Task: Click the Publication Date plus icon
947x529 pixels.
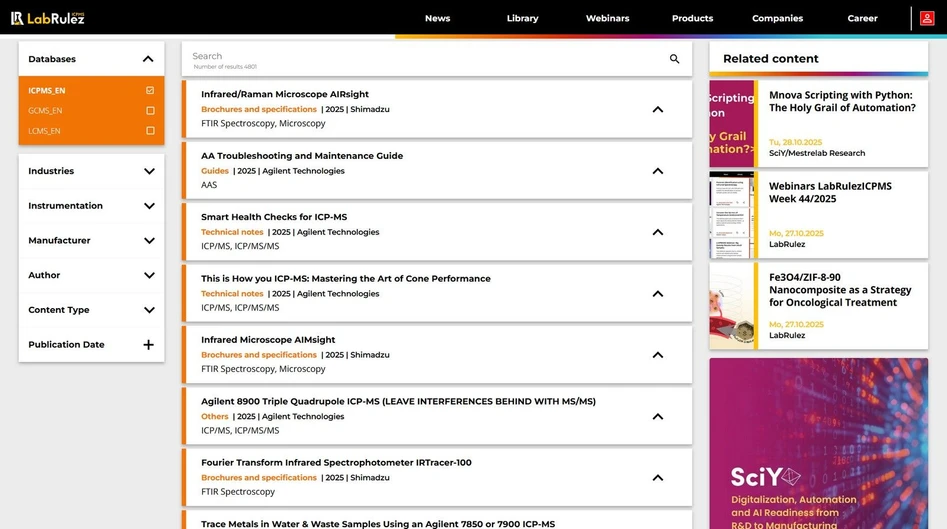Action: (x=148, y=345)
